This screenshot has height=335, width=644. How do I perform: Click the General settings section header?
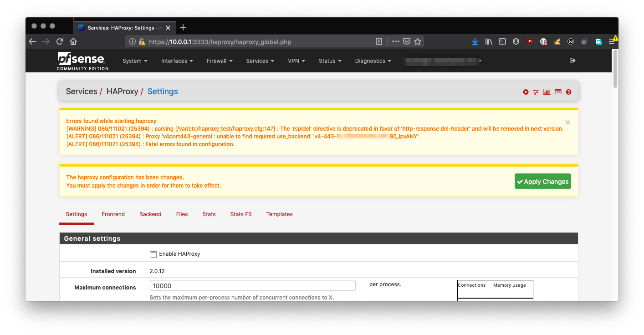coord(318,239)
